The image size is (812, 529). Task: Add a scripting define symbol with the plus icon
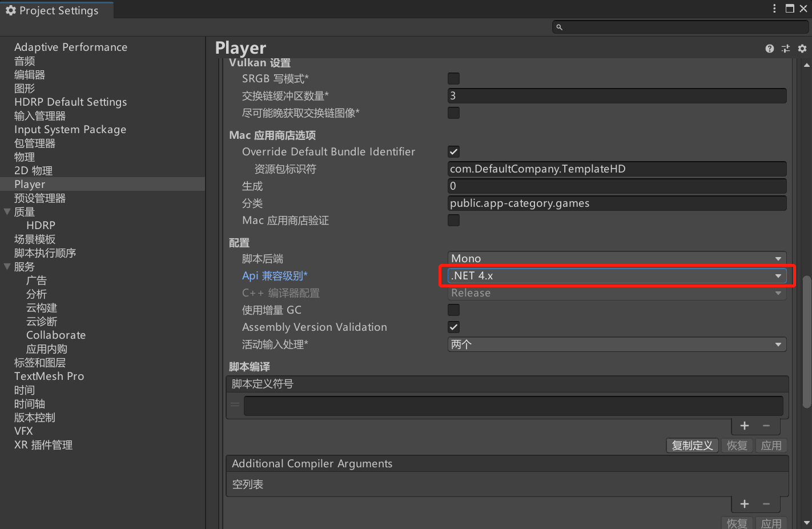[x=745, y=426]
